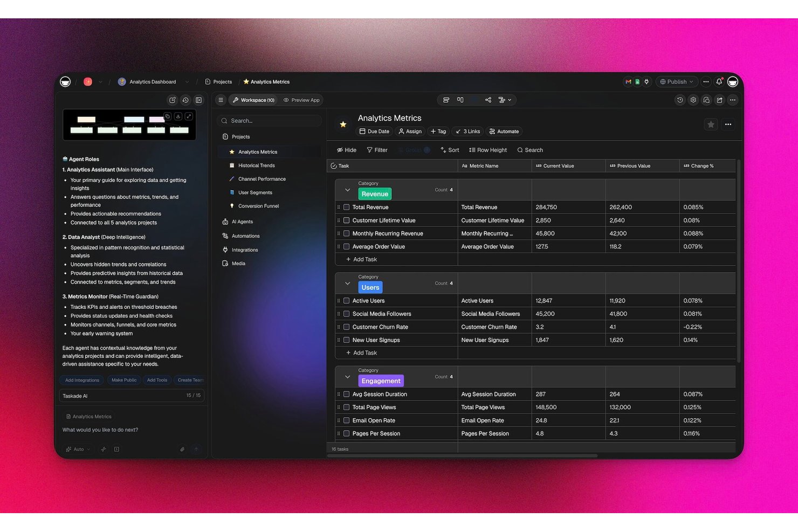Open new chat compose icon in agent panel
798x532 pixels.
173,100
